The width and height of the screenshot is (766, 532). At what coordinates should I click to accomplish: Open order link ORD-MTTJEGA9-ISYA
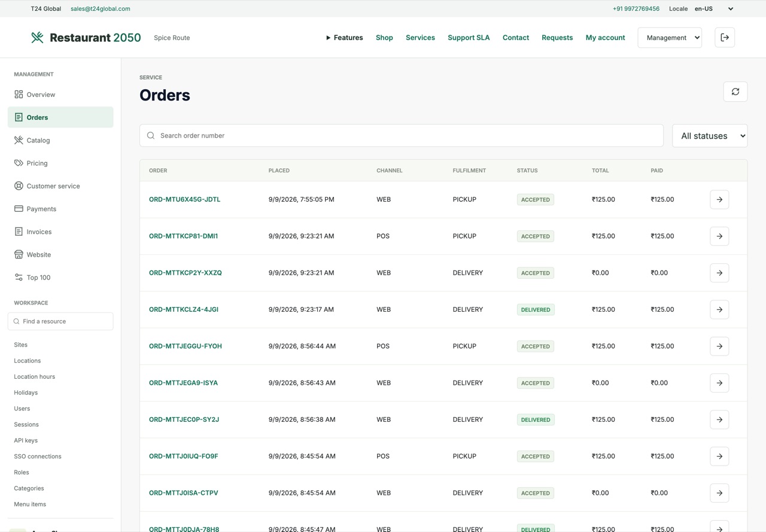(x=183, y=383)
